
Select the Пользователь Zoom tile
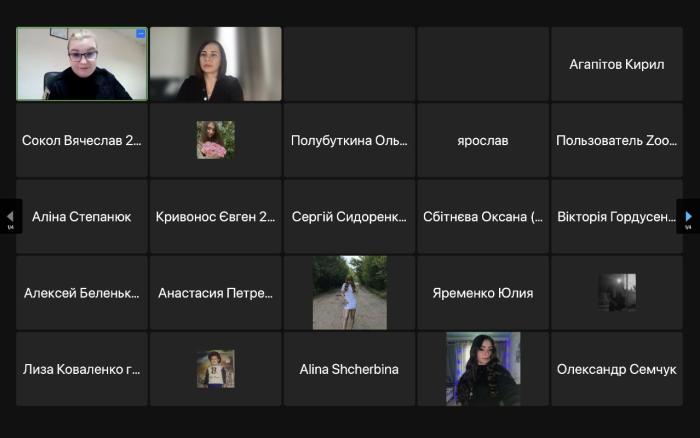click(x=616, y=140)
